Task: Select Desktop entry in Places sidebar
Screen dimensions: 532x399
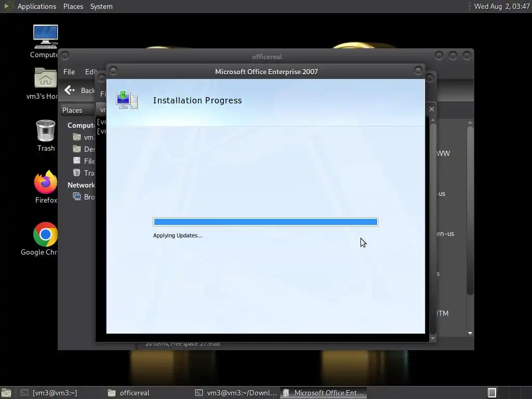Action: point(84,149)
